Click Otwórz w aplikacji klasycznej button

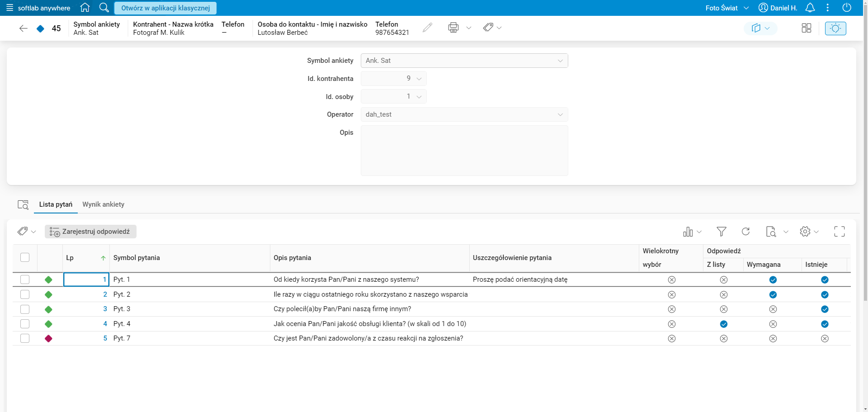pos(165,8)
